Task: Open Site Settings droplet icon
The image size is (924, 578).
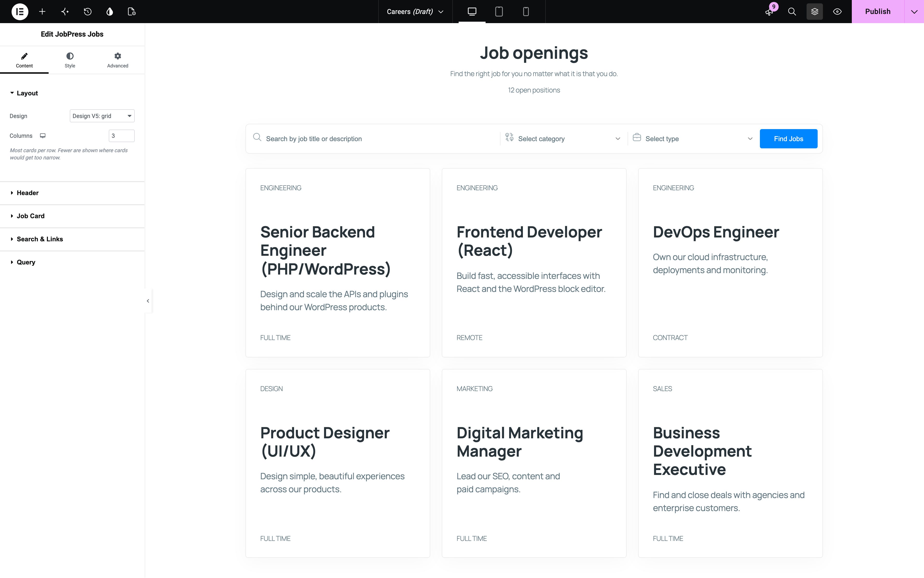Action: (109, 12)
